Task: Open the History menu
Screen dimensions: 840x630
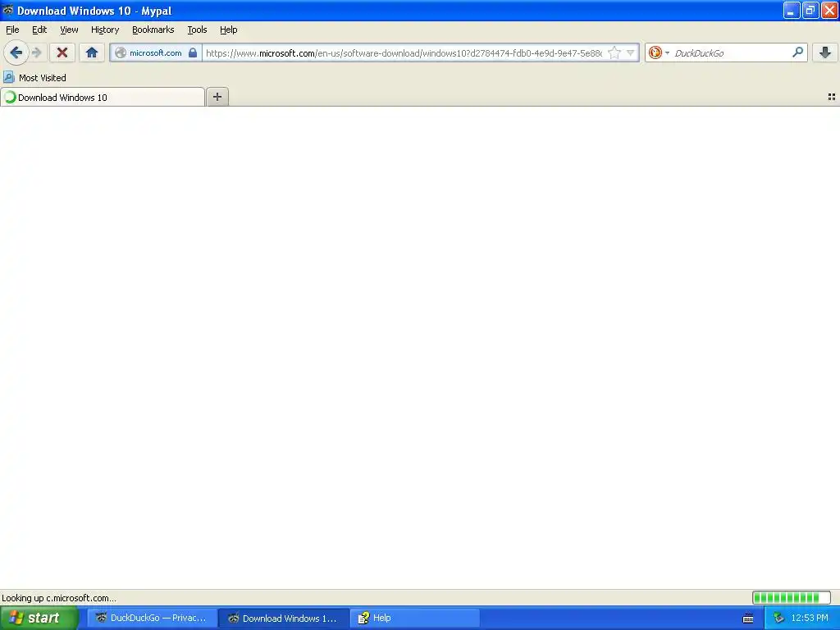Action: click(105, 30)
